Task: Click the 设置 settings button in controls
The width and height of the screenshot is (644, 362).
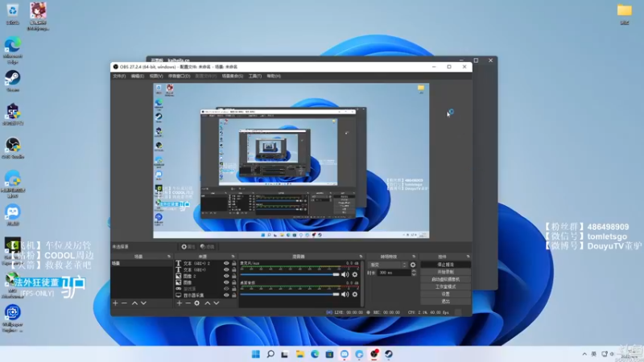Action: tap(446, 294)
